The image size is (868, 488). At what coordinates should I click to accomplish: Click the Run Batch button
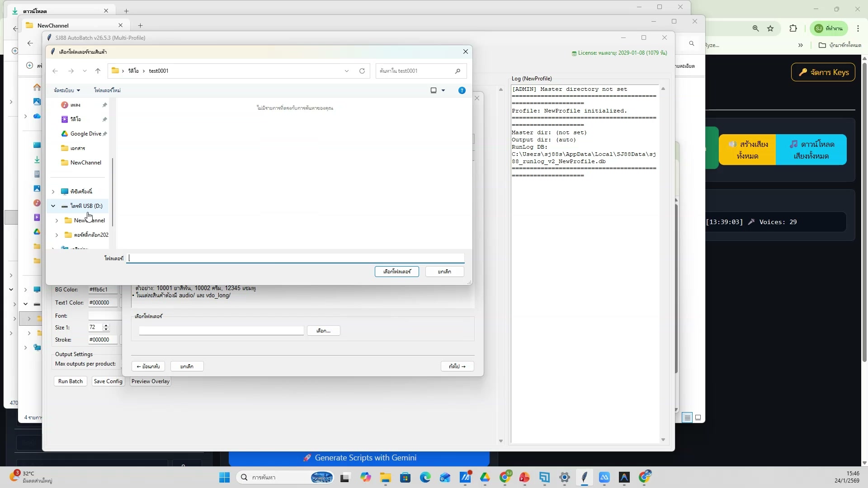[70, 381]
